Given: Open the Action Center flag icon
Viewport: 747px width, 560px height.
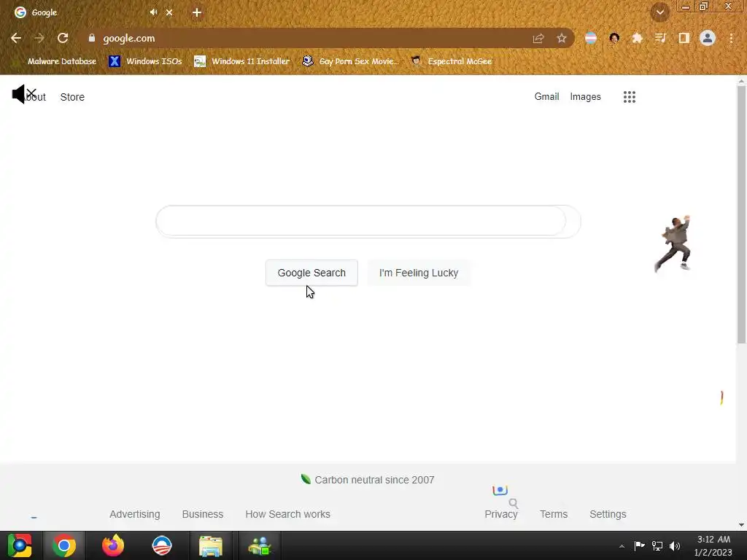Looking at the screenshot, I should coord(639,545).
